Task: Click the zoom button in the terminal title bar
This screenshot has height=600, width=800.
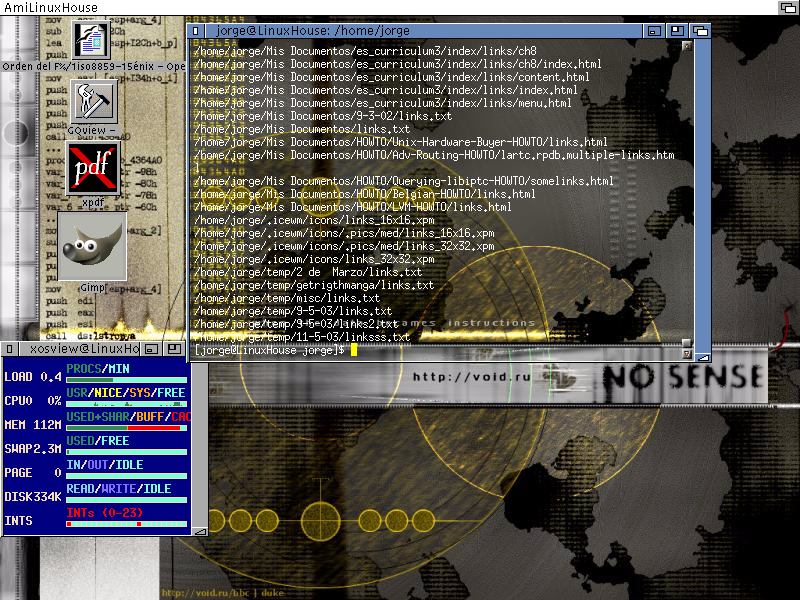Action: (x=677, y=31)
